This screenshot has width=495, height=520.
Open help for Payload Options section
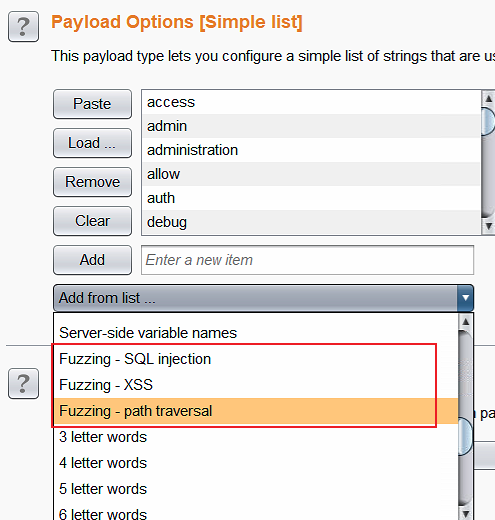coord(23,27)
